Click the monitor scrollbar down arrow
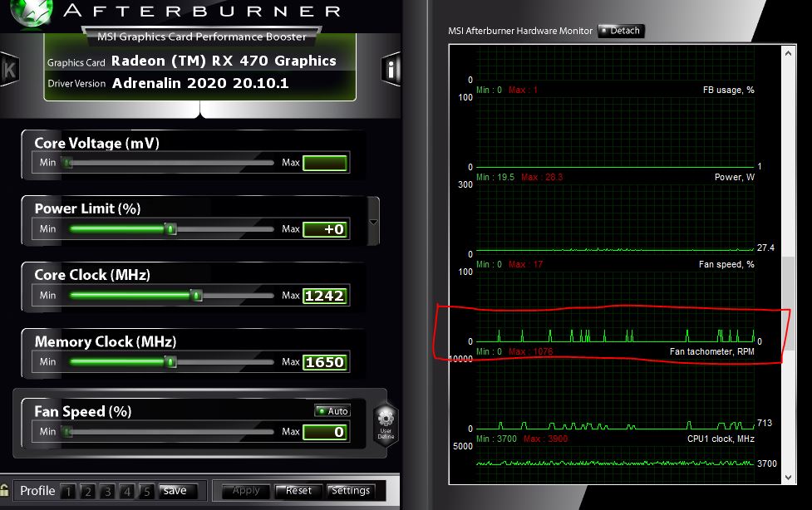The height and width of the screenshot is (510, 812). click(788, 478)
